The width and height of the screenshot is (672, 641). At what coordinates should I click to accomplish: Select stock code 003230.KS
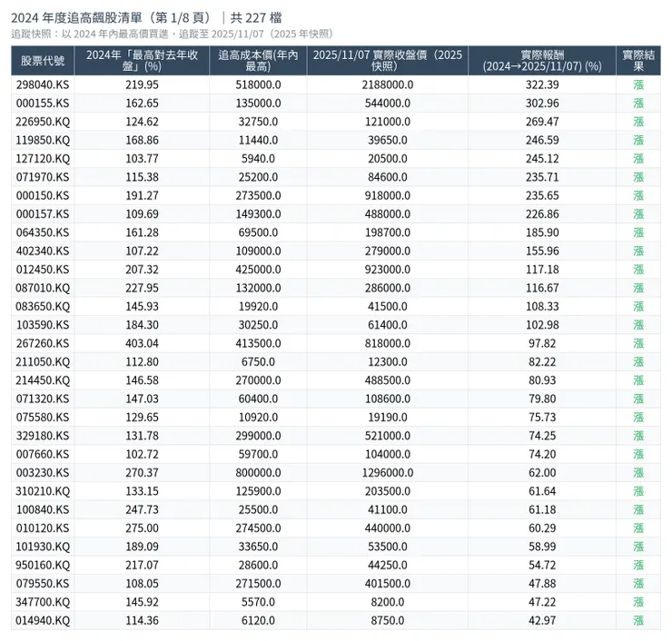click(43, 473)
